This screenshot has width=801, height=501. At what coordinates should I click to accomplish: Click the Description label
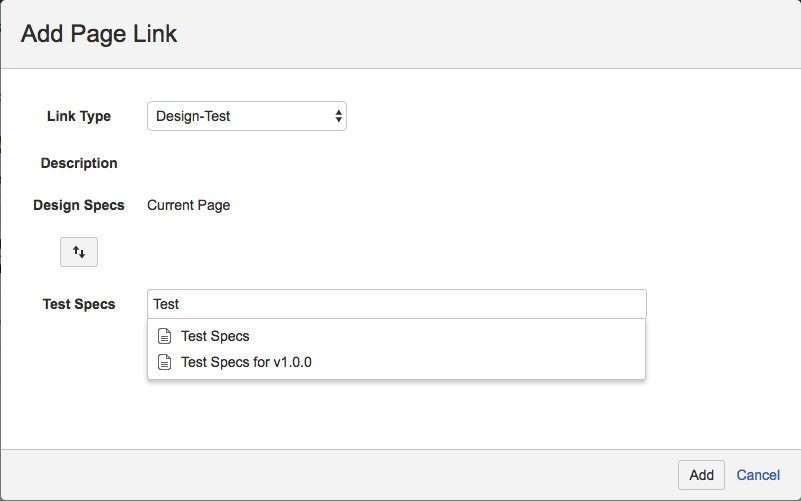[79, 163]
